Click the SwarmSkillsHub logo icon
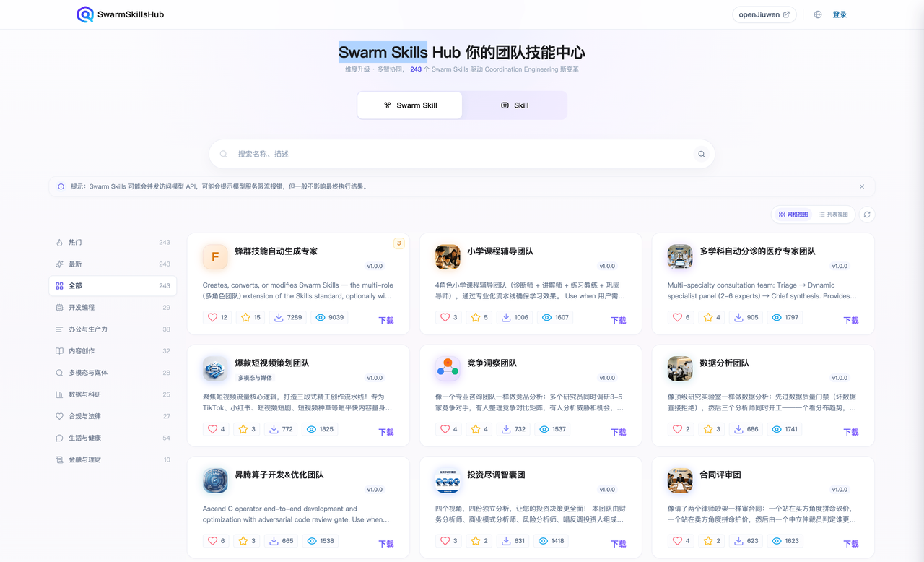924x562 pixels. [x=85, y=14]
